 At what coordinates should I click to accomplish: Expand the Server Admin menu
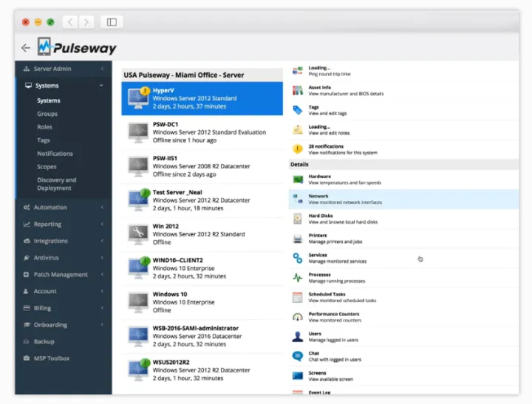(63, 69)
